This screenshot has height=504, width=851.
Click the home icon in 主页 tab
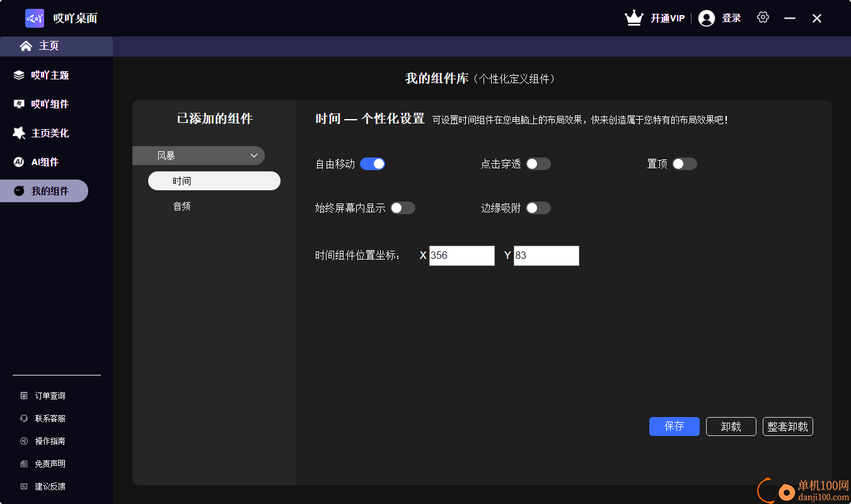point(26,46)
